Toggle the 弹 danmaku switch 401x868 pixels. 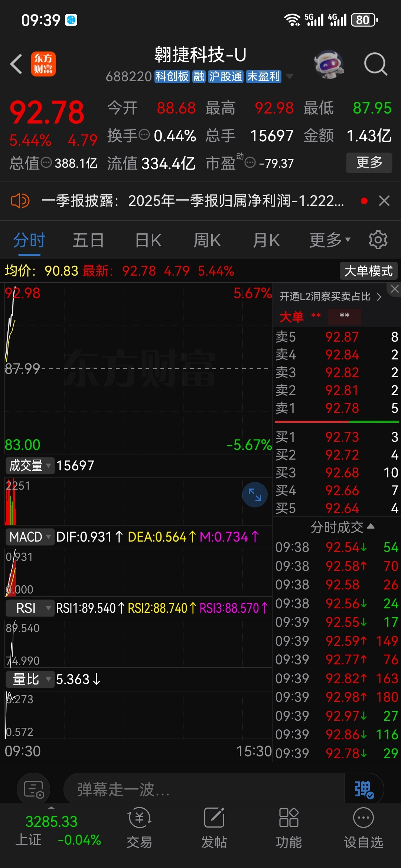[364, 790]
